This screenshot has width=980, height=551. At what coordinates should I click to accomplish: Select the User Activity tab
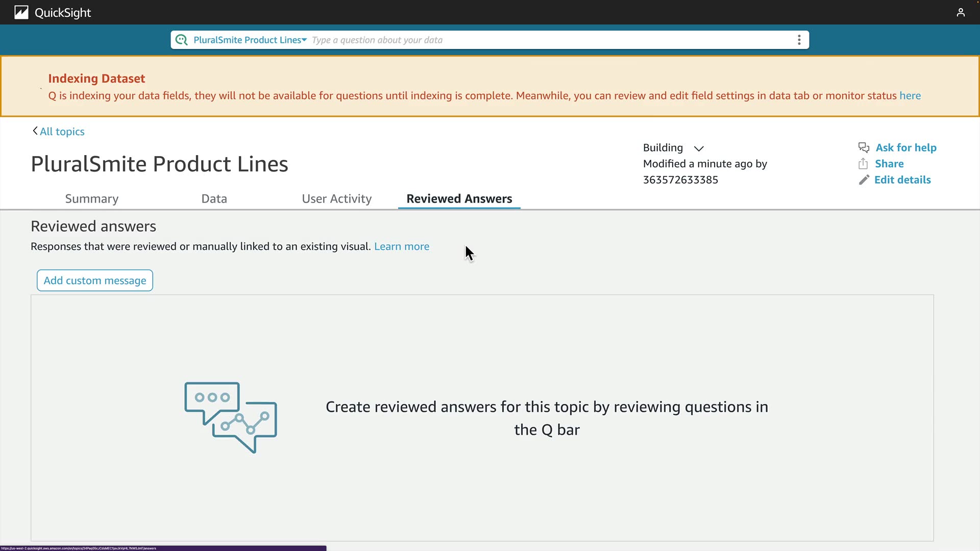point(336,198)
